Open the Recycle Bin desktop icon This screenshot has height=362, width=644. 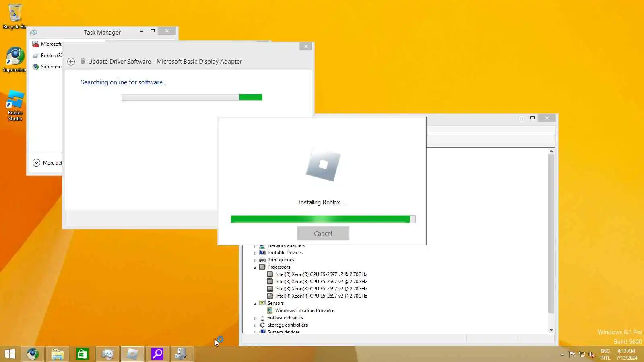point(14,16)
